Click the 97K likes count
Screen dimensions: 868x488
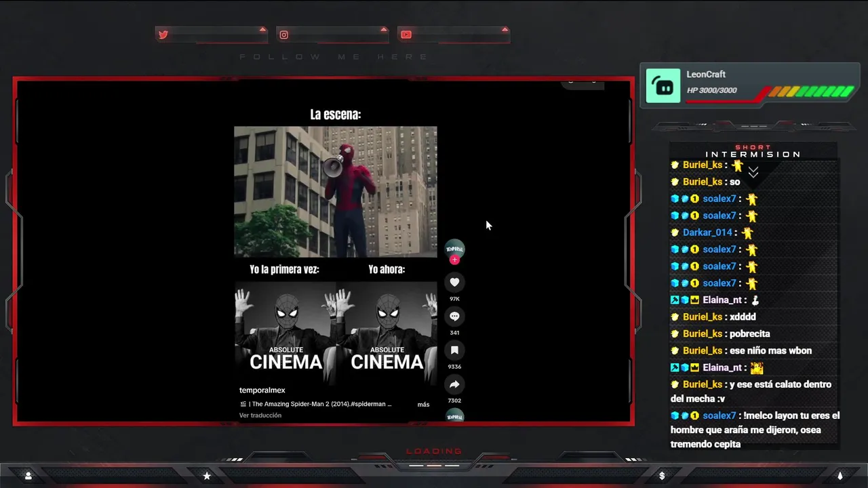[x=454, y=299]
